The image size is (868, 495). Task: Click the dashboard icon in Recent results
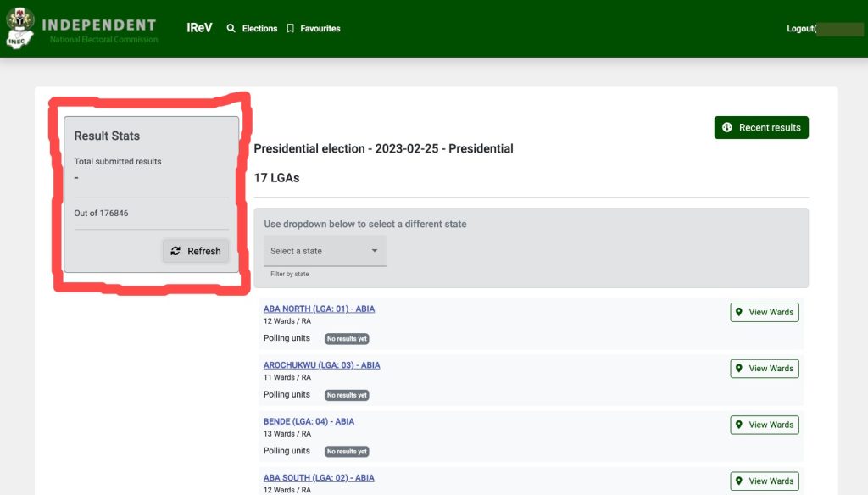pos(727,128)
